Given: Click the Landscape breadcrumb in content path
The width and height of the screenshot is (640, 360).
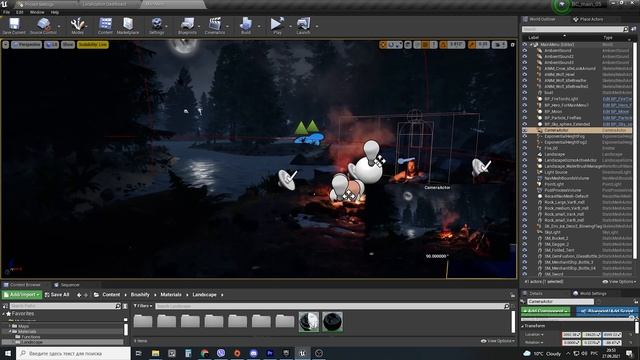Looking at the screenshot, I should pyautogui.click(x=204, y=295).
